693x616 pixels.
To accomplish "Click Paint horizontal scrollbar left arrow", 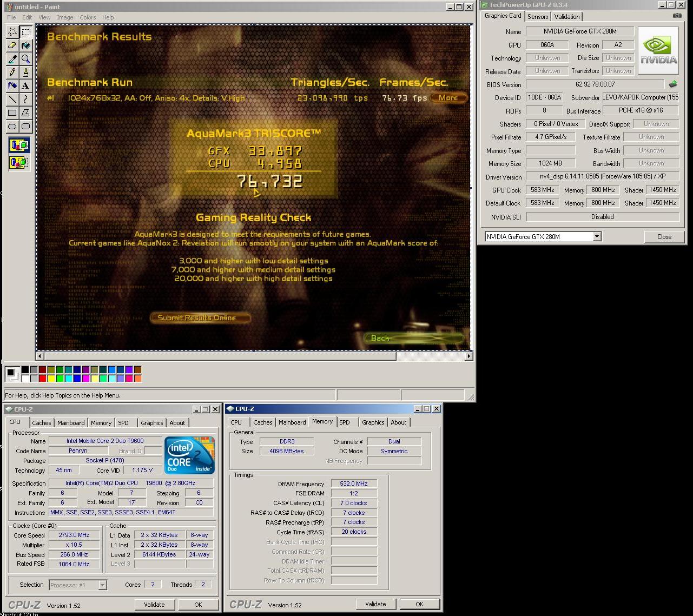I will pos(39,356).
